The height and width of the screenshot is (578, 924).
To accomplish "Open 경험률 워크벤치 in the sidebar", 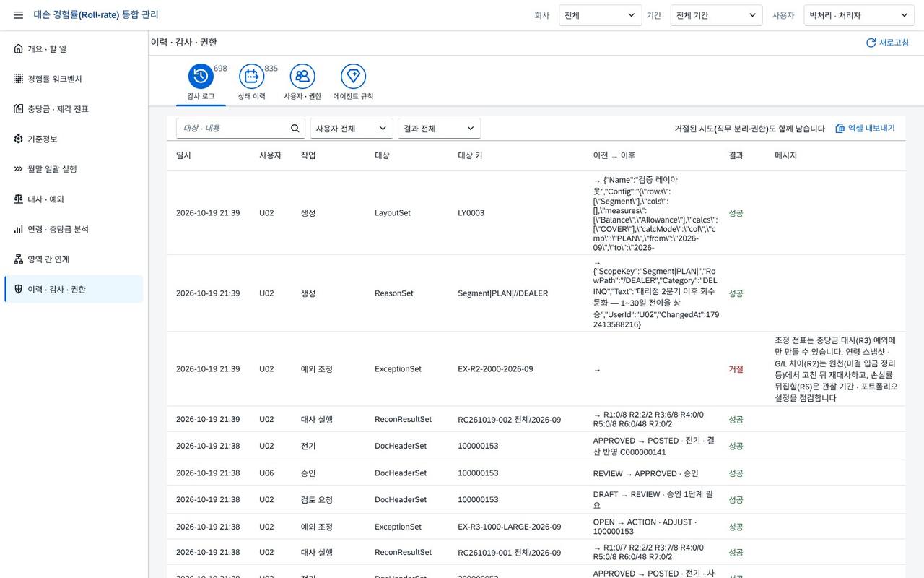I will [x=74, y=79].
